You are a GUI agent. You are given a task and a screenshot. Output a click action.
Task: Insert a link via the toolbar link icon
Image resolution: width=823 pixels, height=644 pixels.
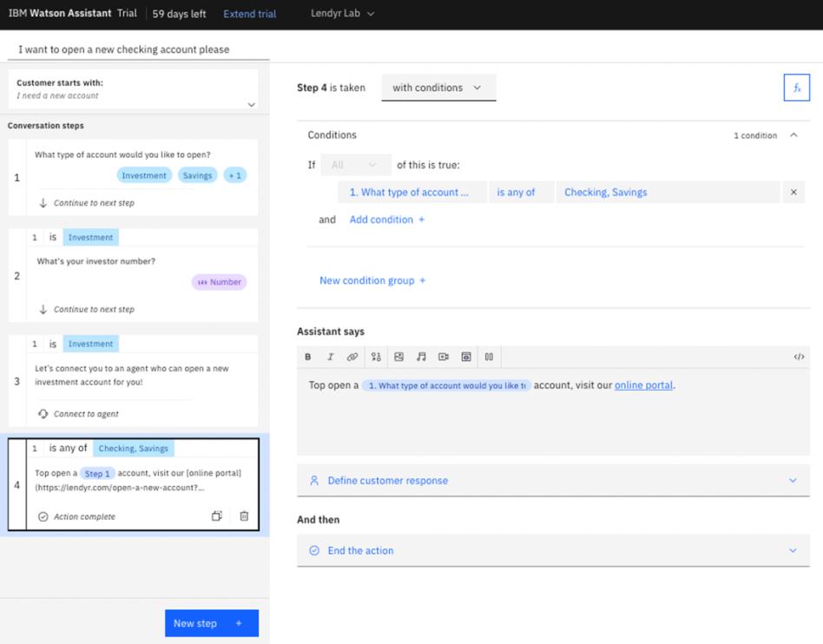coord(352,357)
